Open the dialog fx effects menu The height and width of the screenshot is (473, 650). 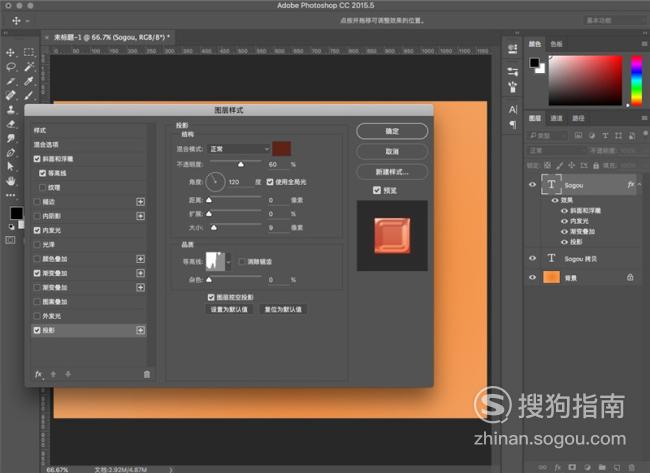point(39,374)
